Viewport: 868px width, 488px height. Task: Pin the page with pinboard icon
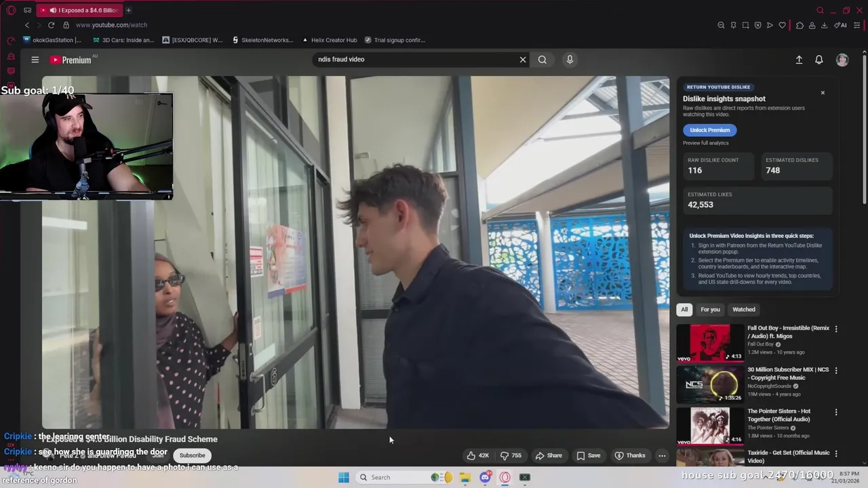coord(733,25)
